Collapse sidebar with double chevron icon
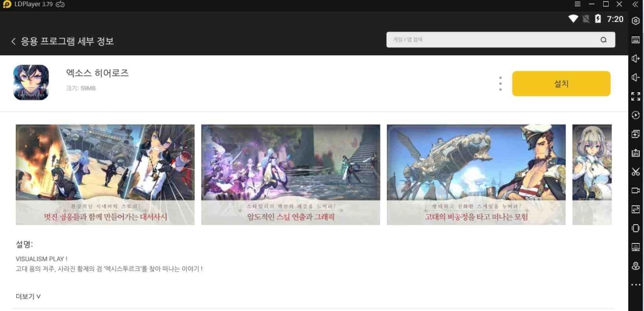This screenshot has height=311, width=644. point(635,4)
